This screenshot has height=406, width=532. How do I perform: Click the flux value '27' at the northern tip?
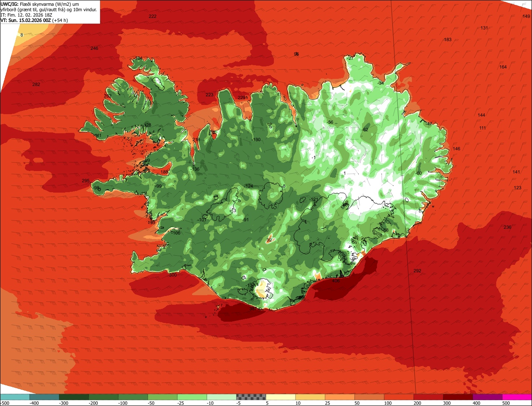tap(350, 59)
